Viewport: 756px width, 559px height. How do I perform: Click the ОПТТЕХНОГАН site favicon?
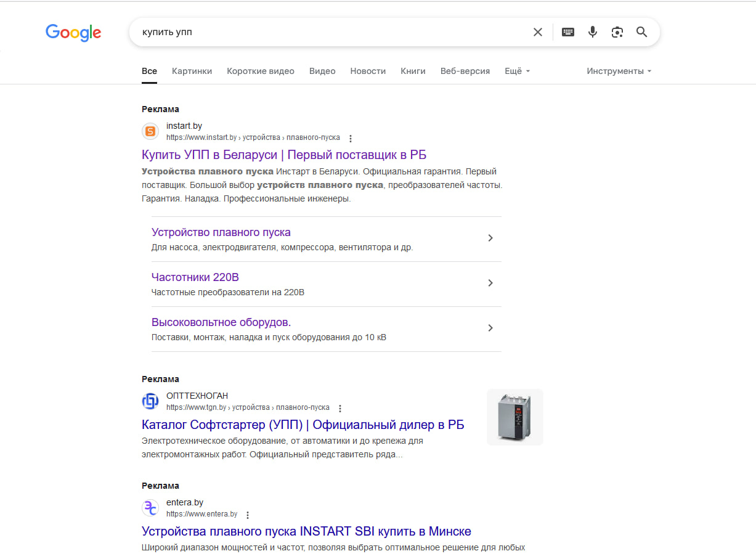[150, 401]
